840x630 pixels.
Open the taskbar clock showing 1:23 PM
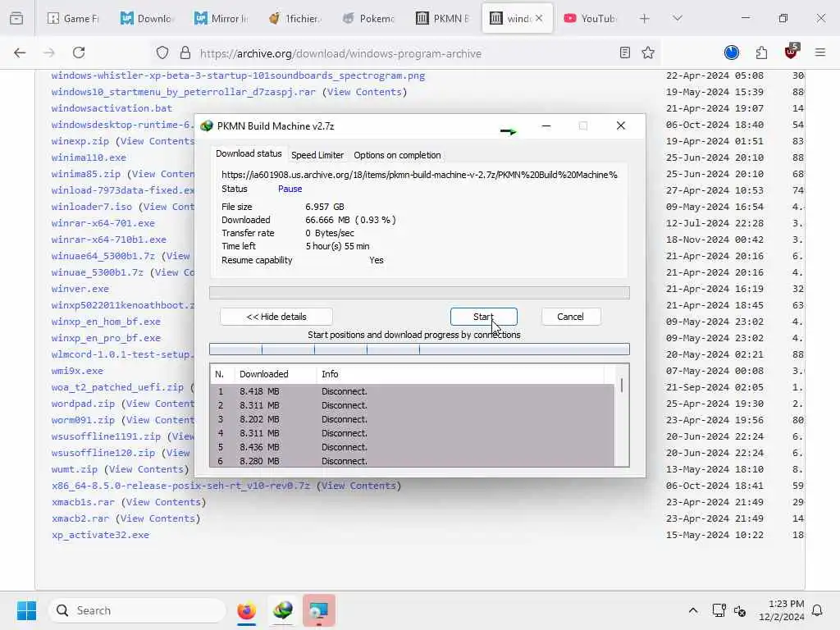(782, 610)
